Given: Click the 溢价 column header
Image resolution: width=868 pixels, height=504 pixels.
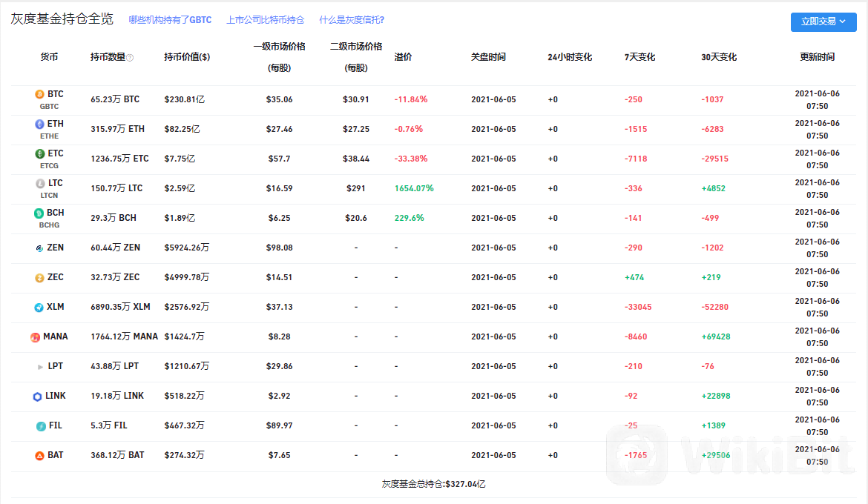Looking at the screenshot, I should [403, 57].
